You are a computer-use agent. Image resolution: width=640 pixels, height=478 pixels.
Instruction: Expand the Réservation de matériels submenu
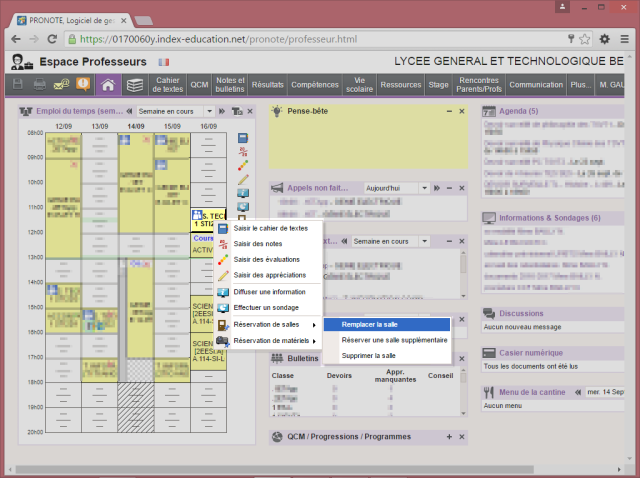[271, 342]
